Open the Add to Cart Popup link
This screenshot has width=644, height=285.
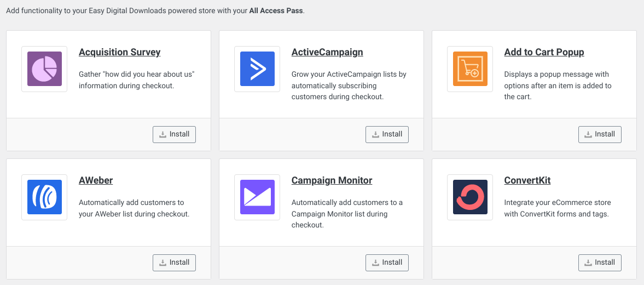click(544, 53)
